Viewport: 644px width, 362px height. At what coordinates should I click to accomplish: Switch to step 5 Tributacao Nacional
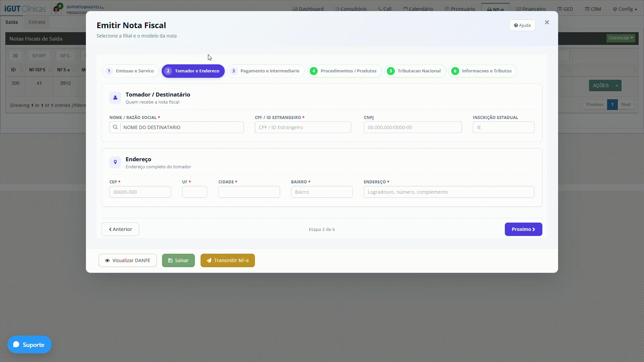[415, 71]
